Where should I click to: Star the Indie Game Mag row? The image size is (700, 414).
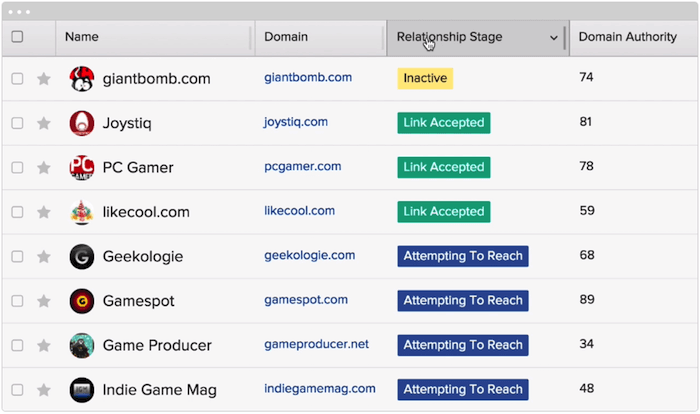tap(44, 390)
